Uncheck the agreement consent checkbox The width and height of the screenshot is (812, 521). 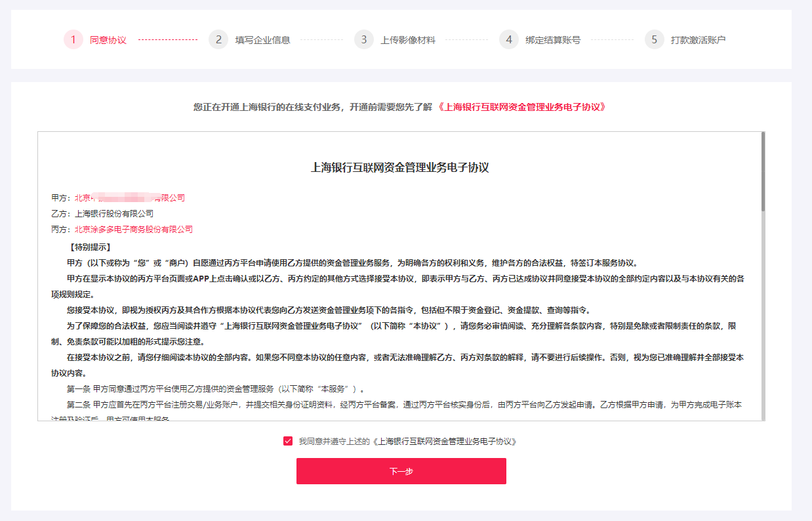[288, 441]
